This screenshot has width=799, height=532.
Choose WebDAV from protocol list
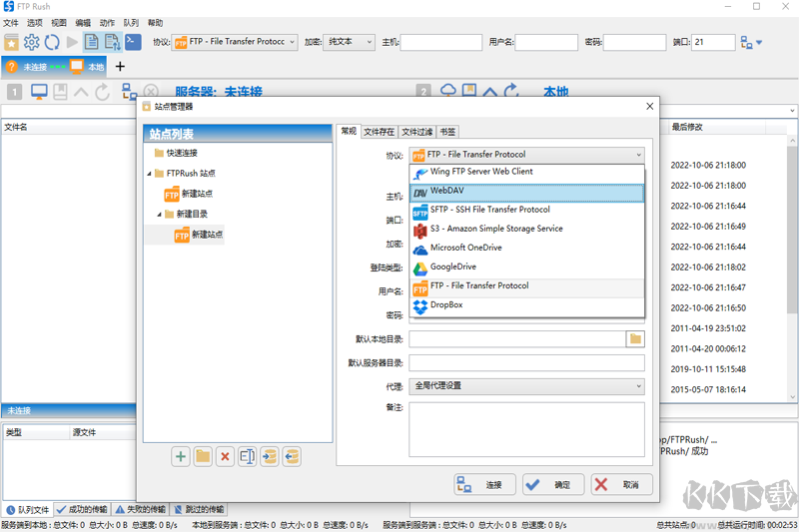tap(527, 193)
